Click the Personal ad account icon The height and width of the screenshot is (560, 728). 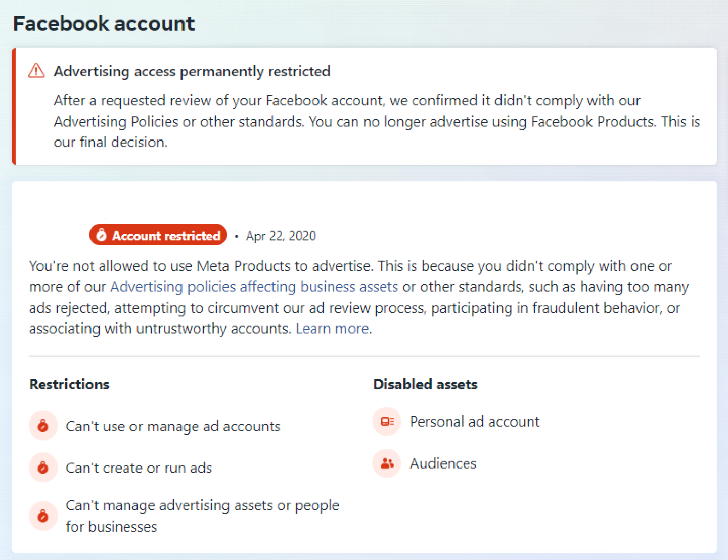coord(387,422)
